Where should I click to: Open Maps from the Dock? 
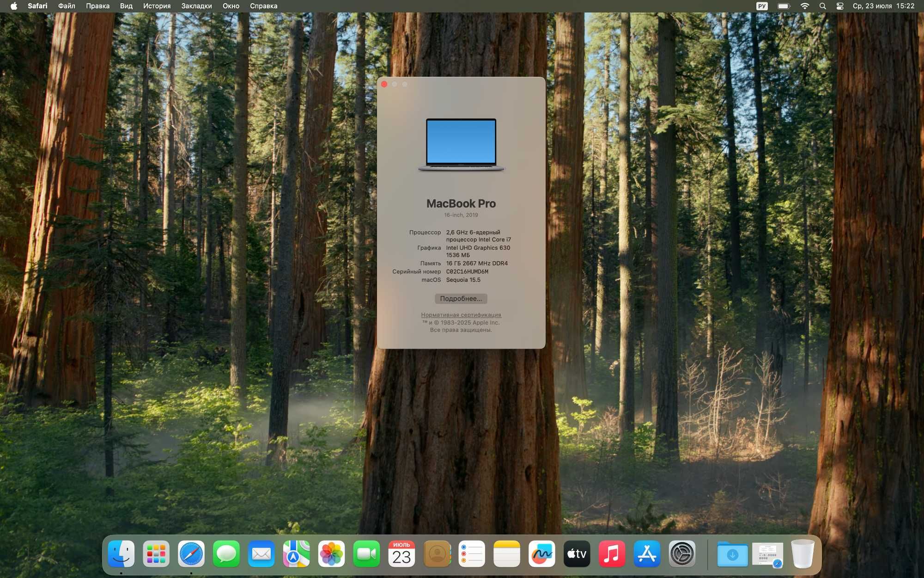pos(297,553)
